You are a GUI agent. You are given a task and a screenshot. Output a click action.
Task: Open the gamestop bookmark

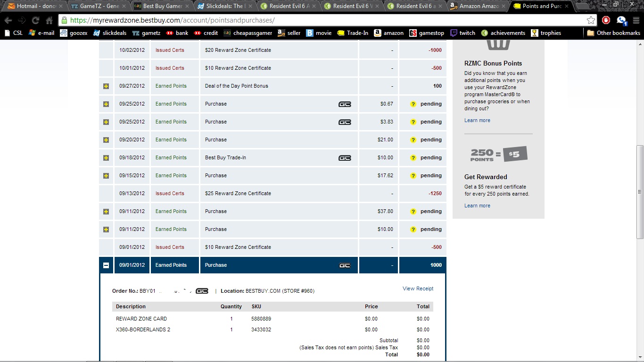(427, 33)
